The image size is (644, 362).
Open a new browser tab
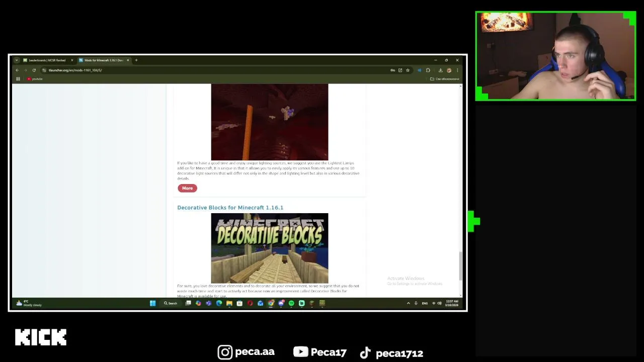coord(136,60)
